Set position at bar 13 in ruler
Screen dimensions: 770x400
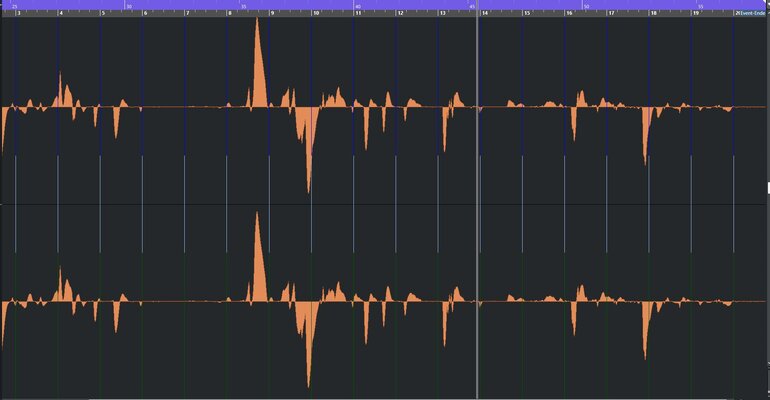(442, 13)
